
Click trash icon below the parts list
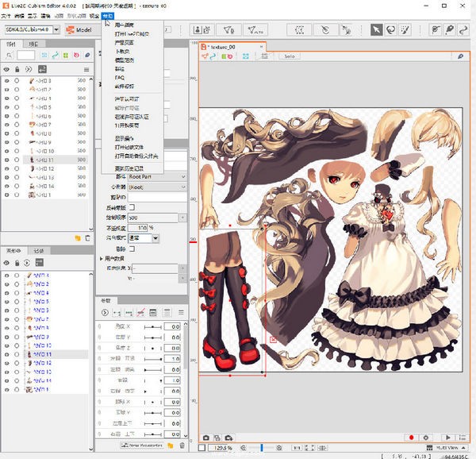point(88,237)
